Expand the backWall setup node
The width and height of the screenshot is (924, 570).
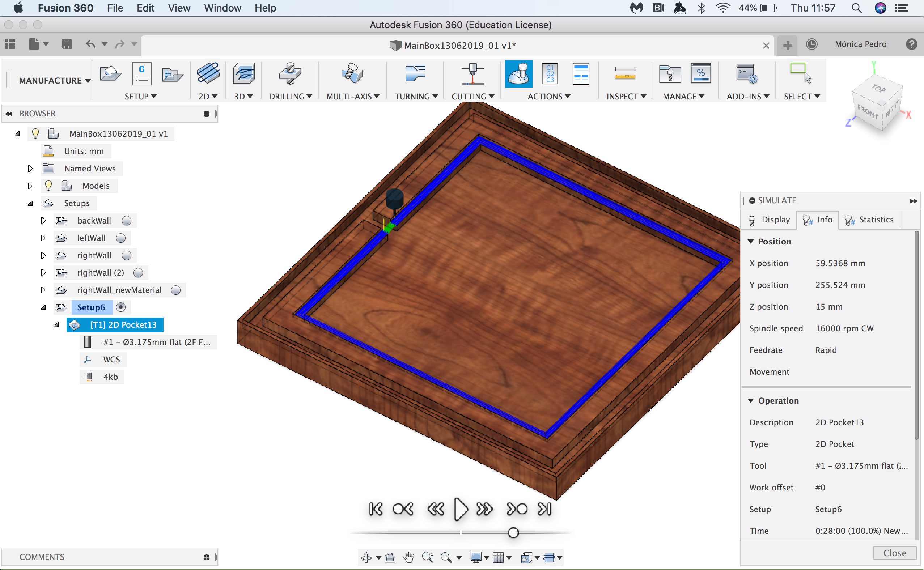(43, 221)
